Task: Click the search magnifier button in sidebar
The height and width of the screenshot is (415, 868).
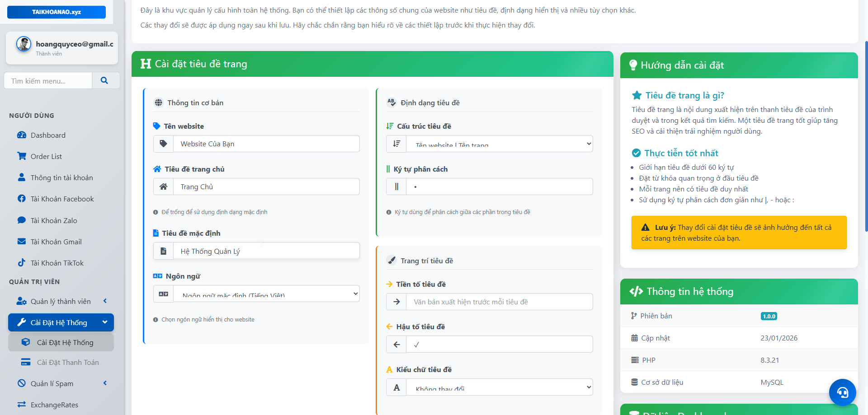Action: 104,81
